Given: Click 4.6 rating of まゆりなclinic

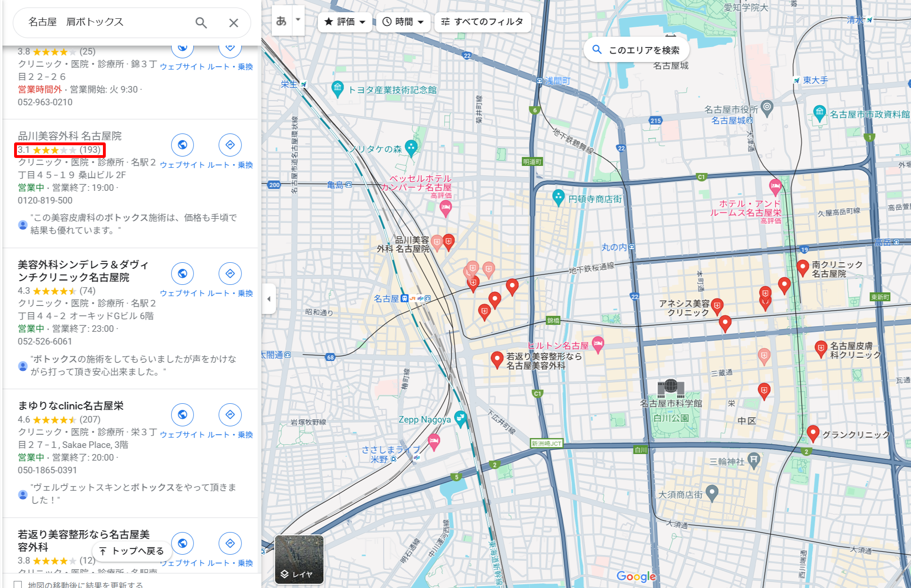Looking at the screenshot, I should pyautogui.click(x=24, y=419).
